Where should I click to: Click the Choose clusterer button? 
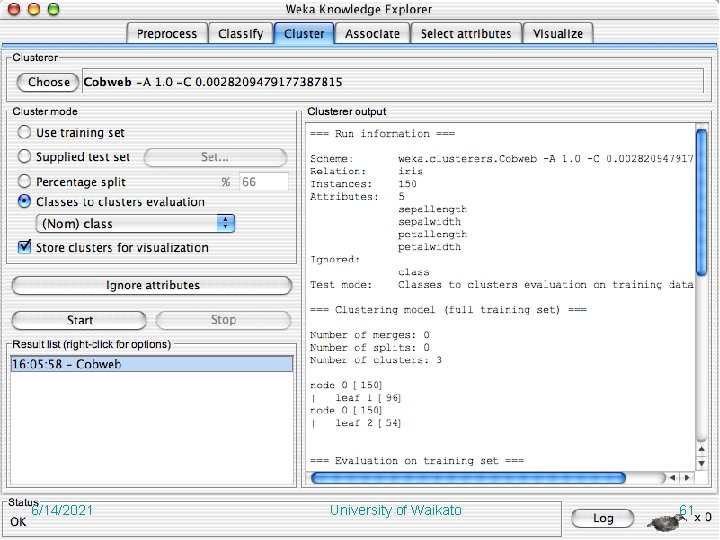pyautogui.click(x=48, y=82)
